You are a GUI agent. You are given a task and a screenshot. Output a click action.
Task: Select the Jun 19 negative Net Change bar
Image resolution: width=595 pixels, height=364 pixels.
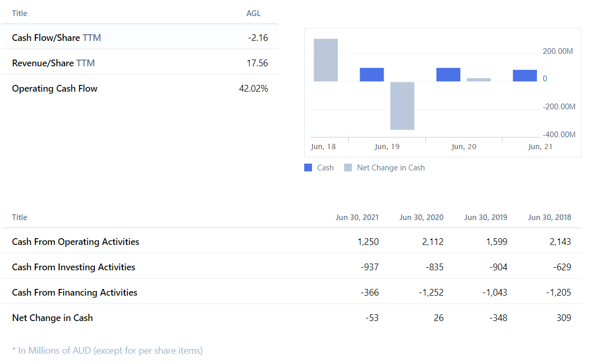point(402,106)
